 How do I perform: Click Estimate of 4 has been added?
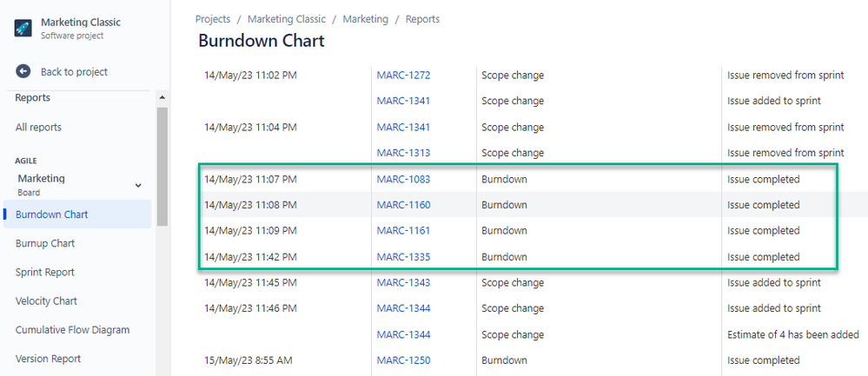tap(792, 334)
